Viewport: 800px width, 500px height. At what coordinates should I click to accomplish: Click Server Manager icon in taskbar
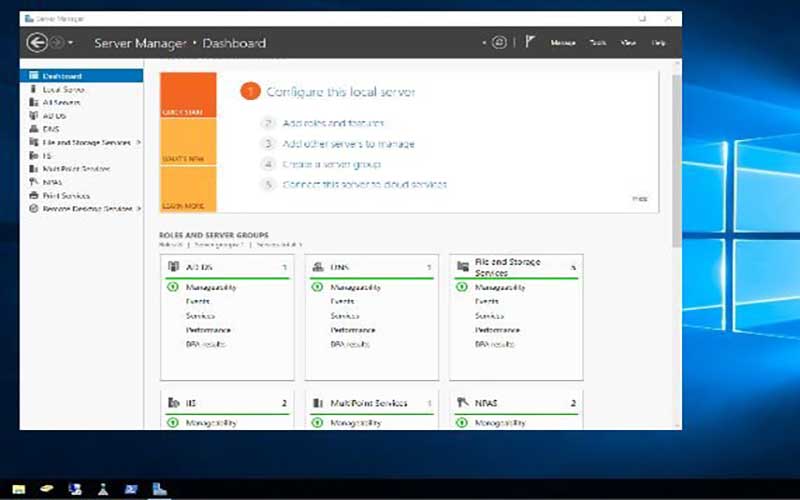[x=158, y=489]
